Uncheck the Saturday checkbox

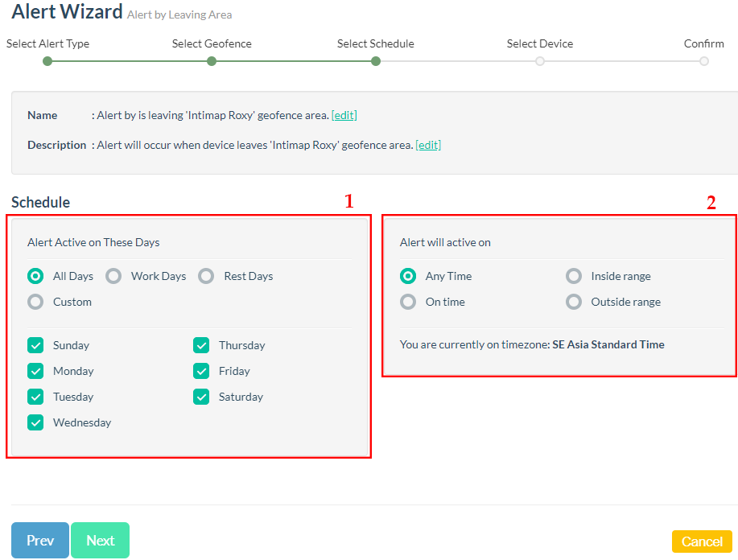[201, 397]
